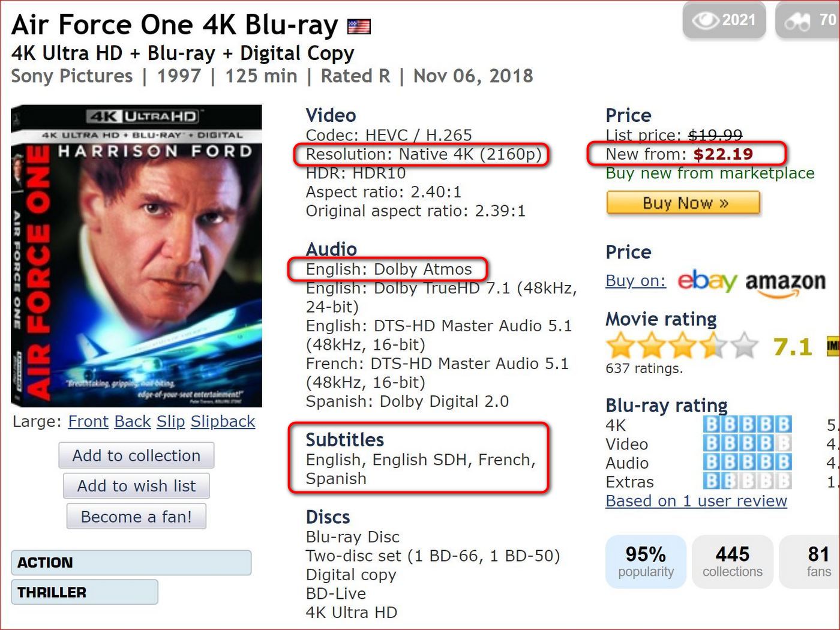840x630 pixels.
Task: Select the THRILLER genre tag
Action: pos(85,592)
